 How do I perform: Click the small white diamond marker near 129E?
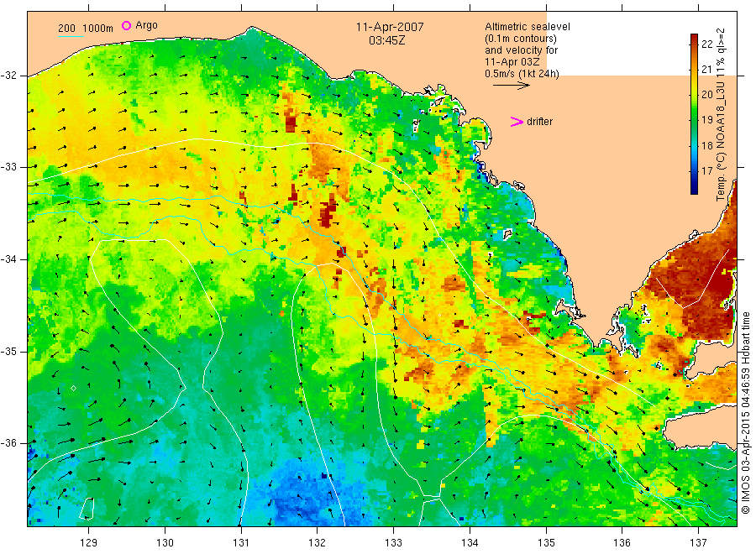coord(73,389)
